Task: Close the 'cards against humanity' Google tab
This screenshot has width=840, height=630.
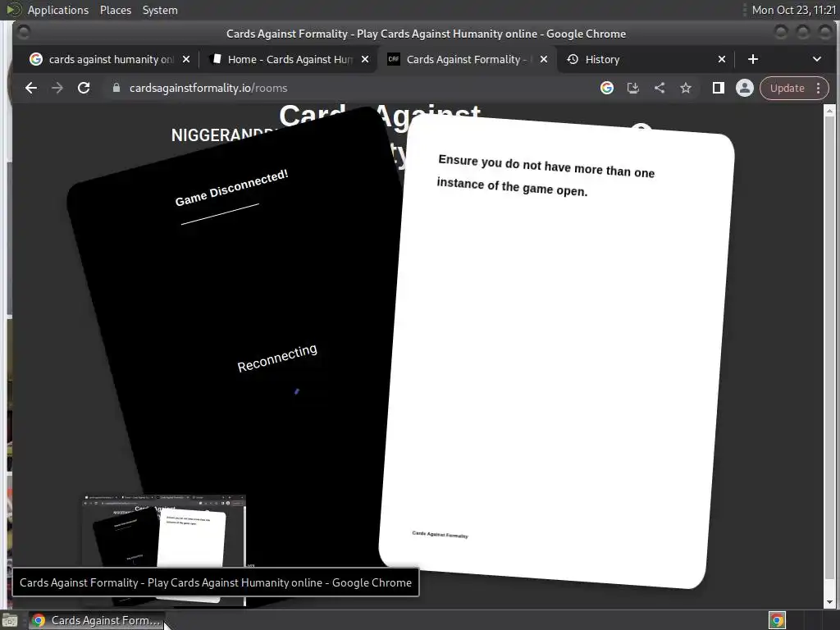Action: point(186,59)
